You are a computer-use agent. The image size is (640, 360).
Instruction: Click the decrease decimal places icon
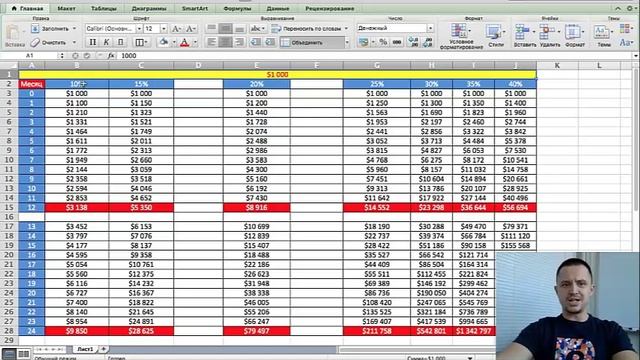(428, 42)
